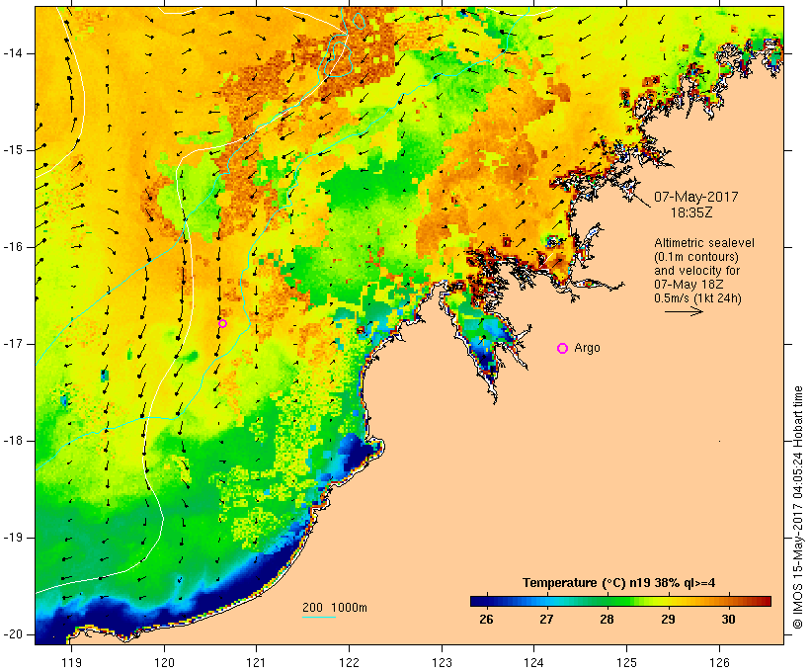Click the '122' longitude axis label

(350, 662)
